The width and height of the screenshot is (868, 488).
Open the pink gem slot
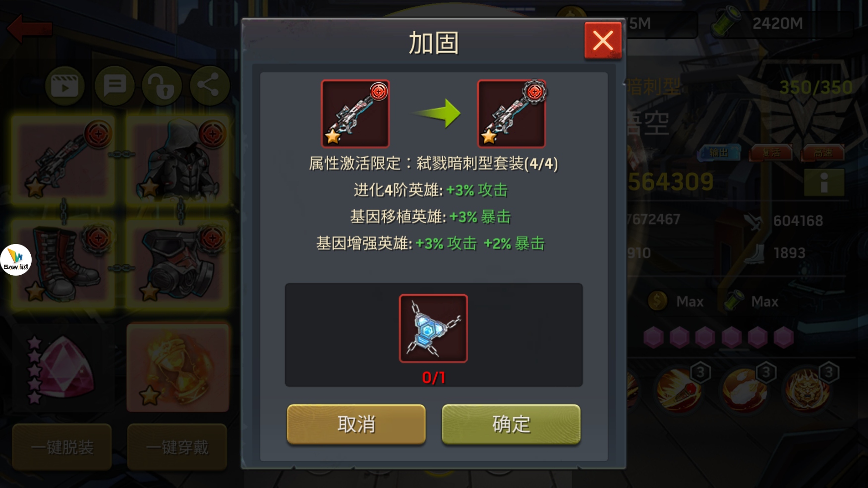click(x=63, y=368)
